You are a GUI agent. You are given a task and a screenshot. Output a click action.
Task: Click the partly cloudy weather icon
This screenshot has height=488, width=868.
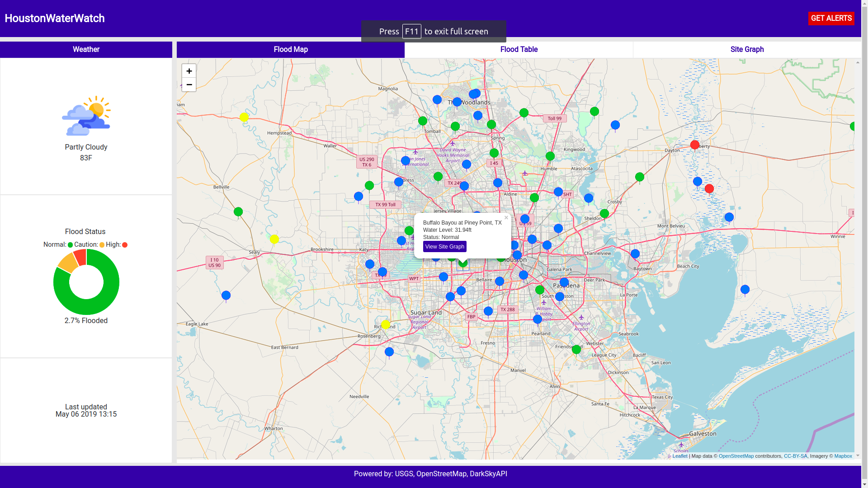pyautogui.click(x=86, y=116)
